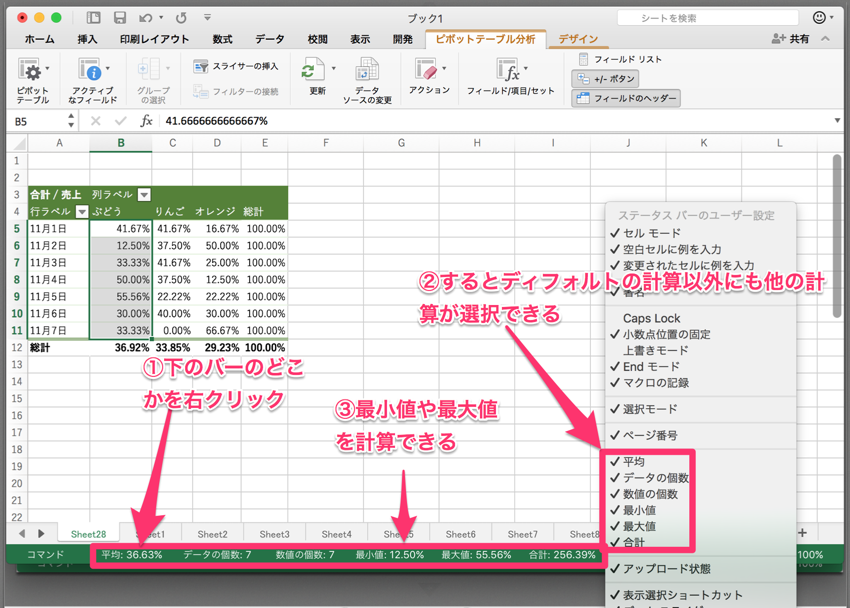This screenshot has height=608, width=850.
Task: Click the Redo arrow icon
Action: coord(182,18)
